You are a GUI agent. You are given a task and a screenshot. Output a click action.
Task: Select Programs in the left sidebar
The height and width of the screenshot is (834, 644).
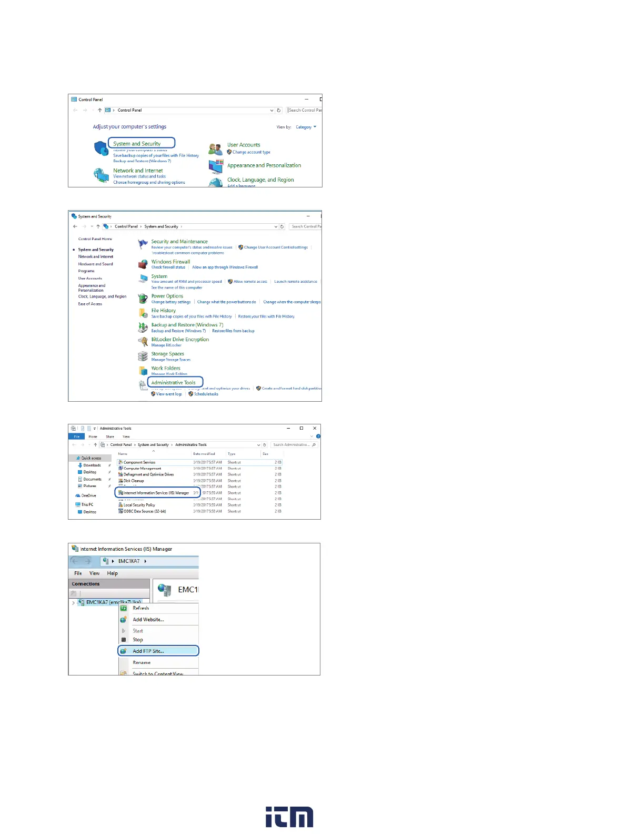(86, 271)
